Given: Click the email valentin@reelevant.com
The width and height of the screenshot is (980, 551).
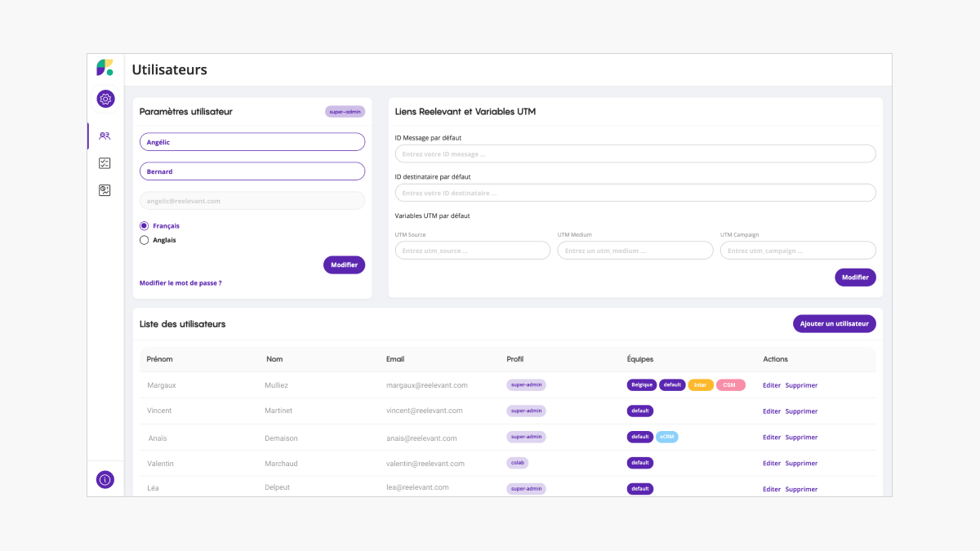Looking at the screenshot, I should [425, 464].
